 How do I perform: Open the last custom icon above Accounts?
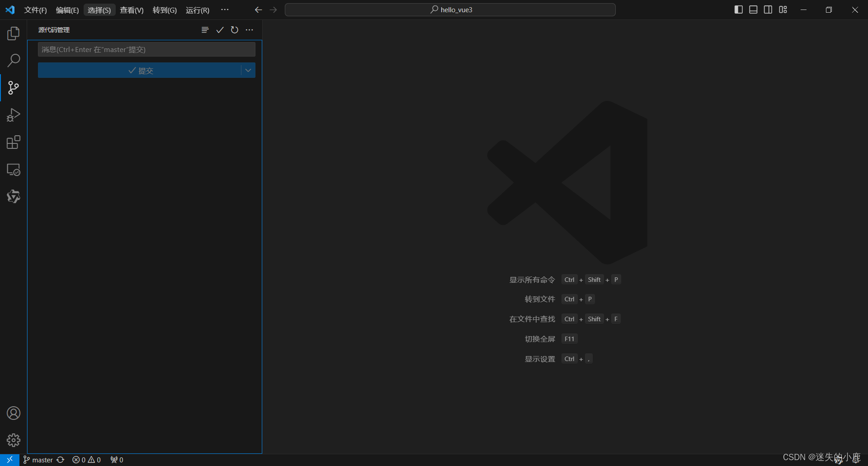point(14,196)
